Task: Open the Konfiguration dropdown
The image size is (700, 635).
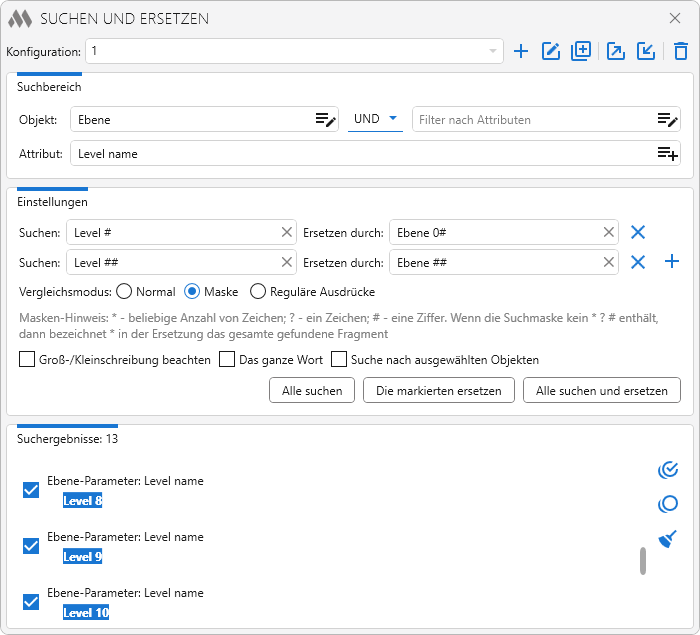Action: coord(492,51)
